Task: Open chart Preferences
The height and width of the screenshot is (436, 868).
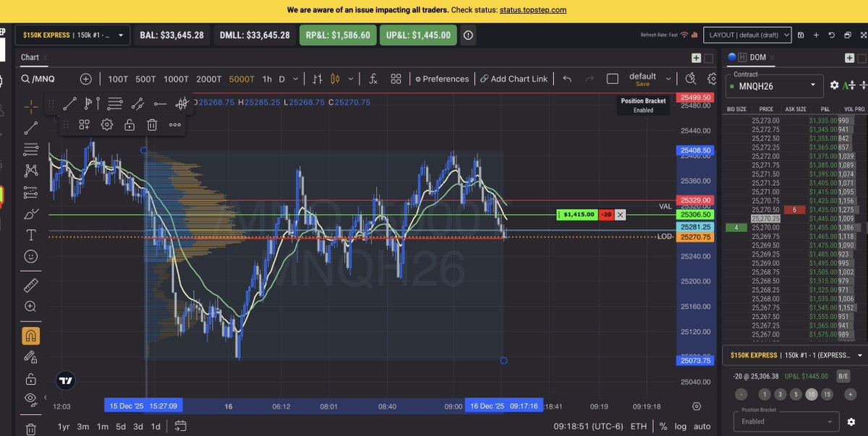Action: pos(442,79)
